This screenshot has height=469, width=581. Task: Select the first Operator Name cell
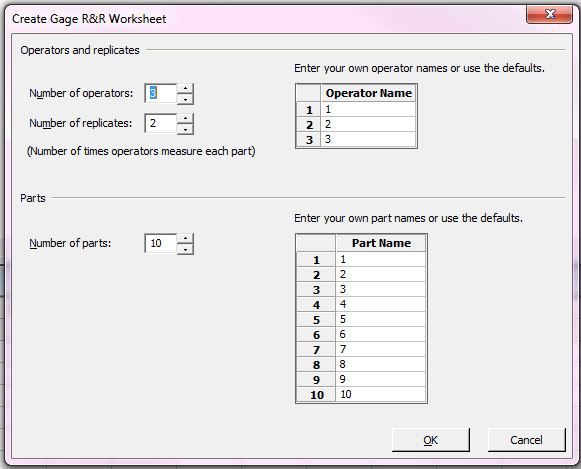(369, 109)
